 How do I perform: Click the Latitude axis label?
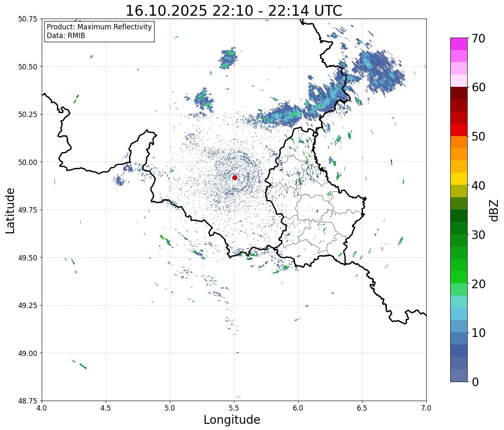(10, 210)
